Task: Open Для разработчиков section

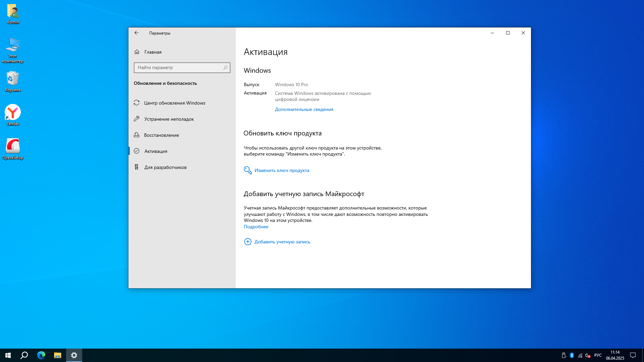Action: click(x=165, y=167)
